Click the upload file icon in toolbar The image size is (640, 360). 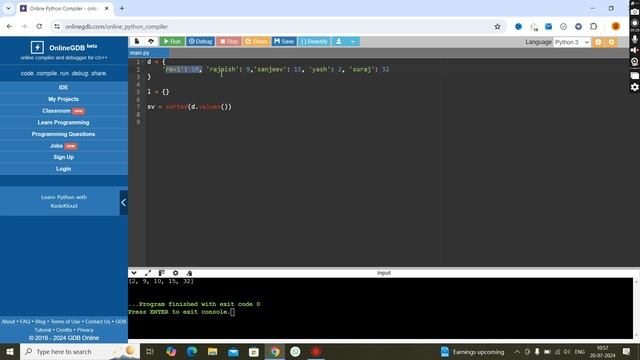click(x=151, y=41)
